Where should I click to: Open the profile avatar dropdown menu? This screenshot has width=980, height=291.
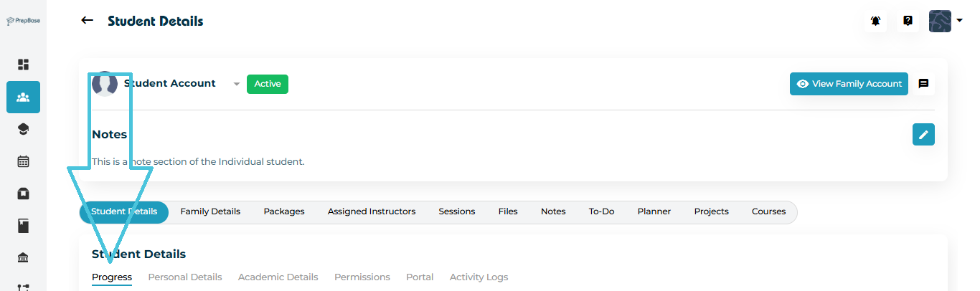pos(945,21)
